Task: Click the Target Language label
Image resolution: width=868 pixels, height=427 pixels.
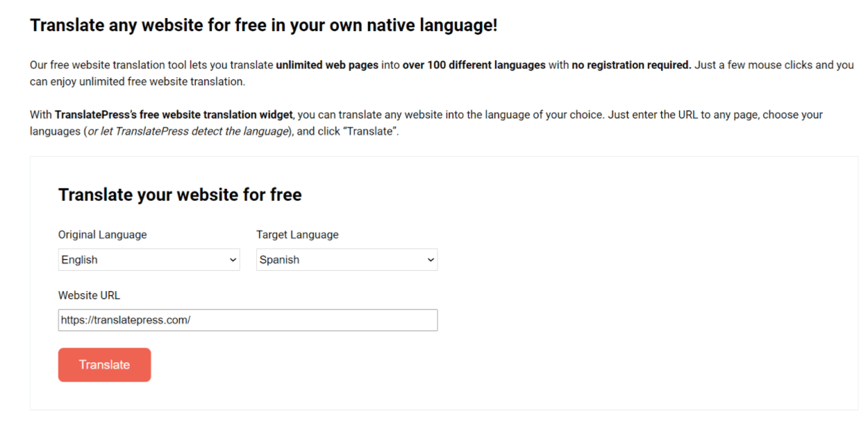Action: (x=297, y=235)
